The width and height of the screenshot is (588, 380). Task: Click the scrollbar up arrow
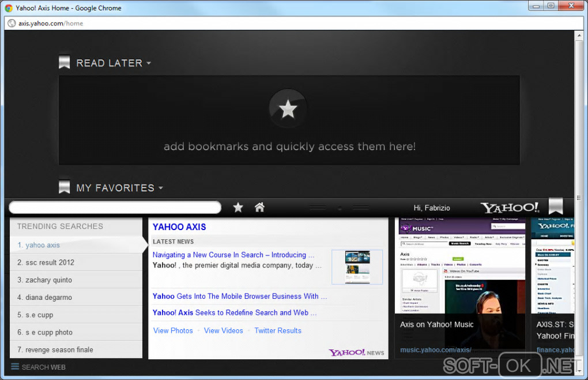click(x=579, y=36)
